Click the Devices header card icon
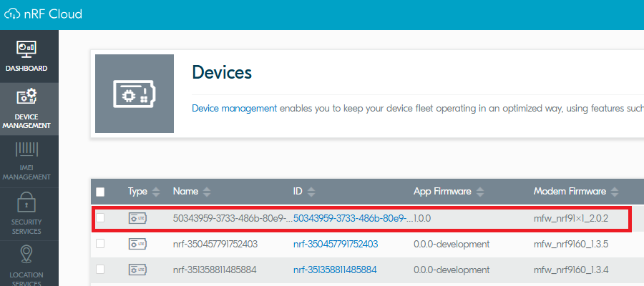The image size is (644, 286). [135, 94]
